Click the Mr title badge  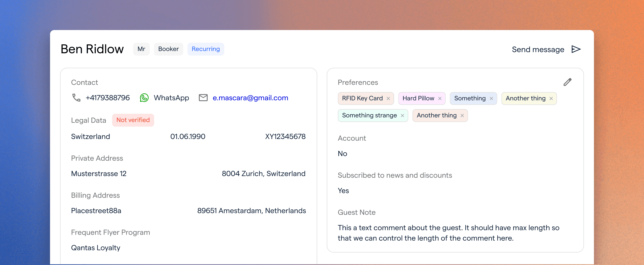coord(141,49)
